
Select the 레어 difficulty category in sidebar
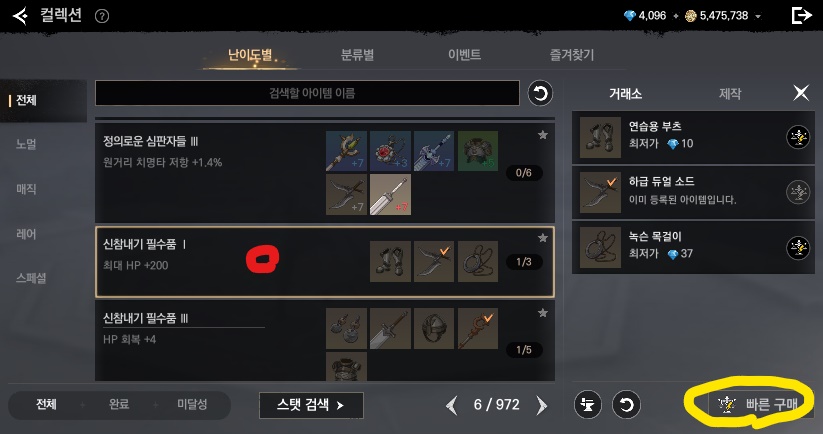click(x=26, y=234)
